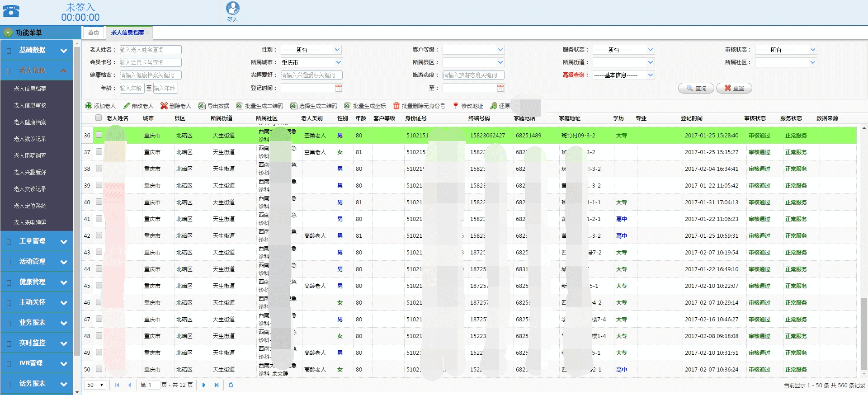The height and width of the screenshot is (395, 868).
Task: Click the 重置 reset button
Action: pyautogui.click(x=734, y=88)
